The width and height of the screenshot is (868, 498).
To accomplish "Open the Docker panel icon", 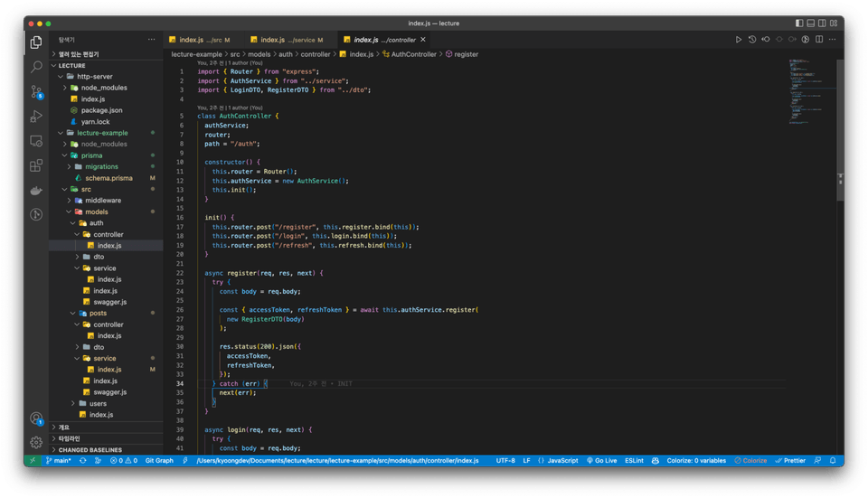I will click(36, 191).
